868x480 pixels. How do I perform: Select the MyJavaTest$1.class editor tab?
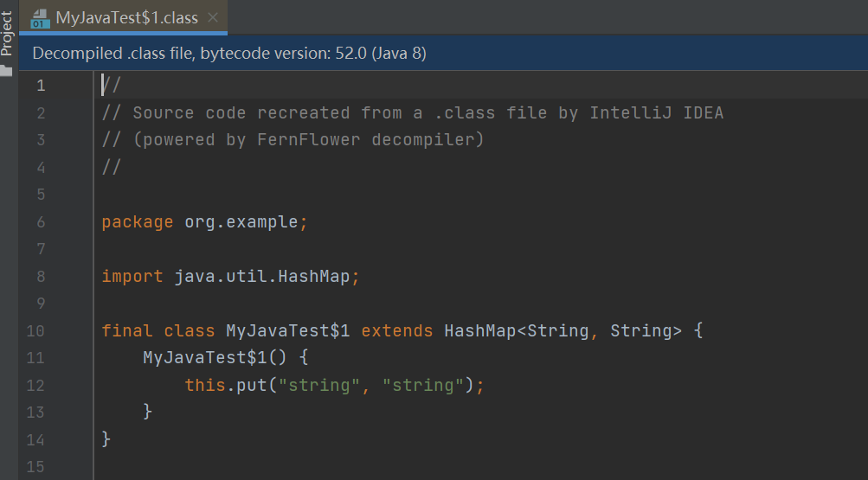123,17
